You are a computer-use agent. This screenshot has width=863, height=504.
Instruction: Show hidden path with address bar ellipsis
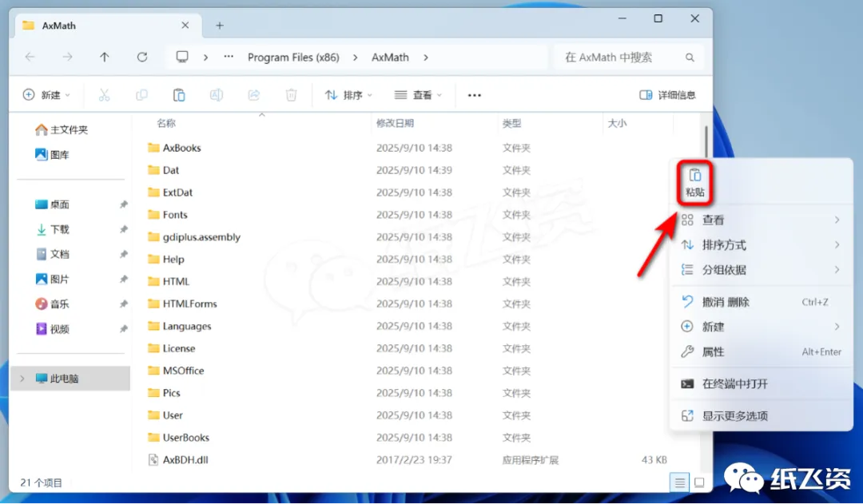pyautogui.click(x=229, y=57)
